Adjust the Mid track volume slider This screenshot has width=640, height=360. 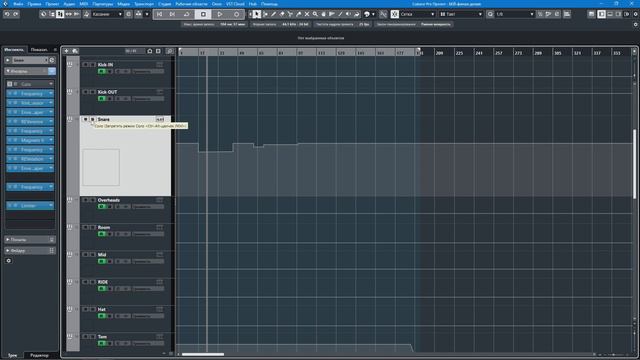pos(148,261)
